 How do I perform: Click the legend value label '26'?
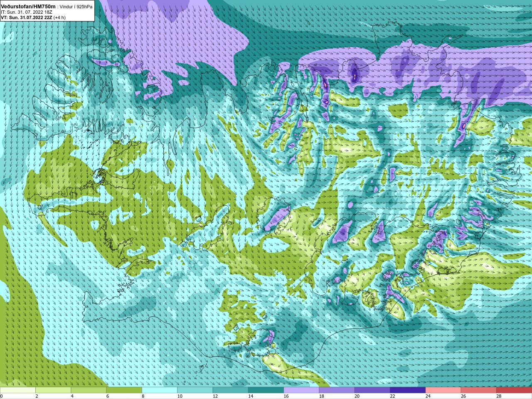pos(463,396)
